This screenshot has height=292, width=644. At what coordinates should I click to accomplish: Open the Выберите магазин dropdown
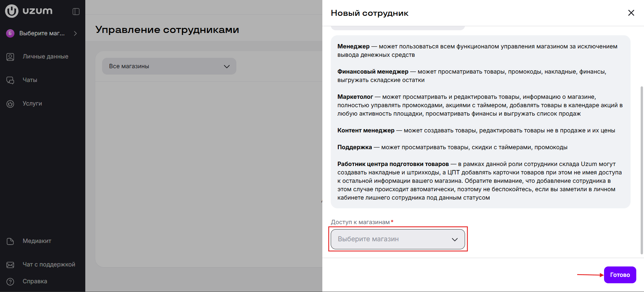pyautogui.click(x=398, y=239)
